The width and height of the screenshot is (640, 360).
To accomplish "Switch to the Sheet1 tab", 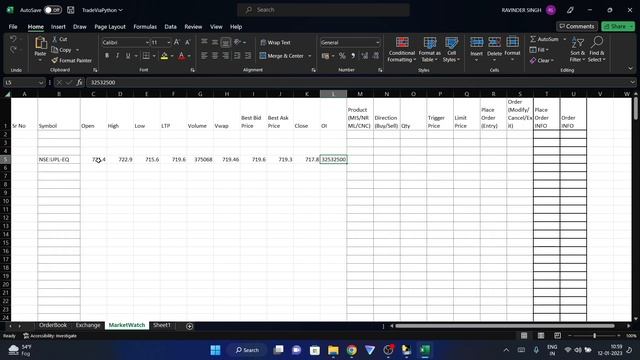I will coord(162,325).
